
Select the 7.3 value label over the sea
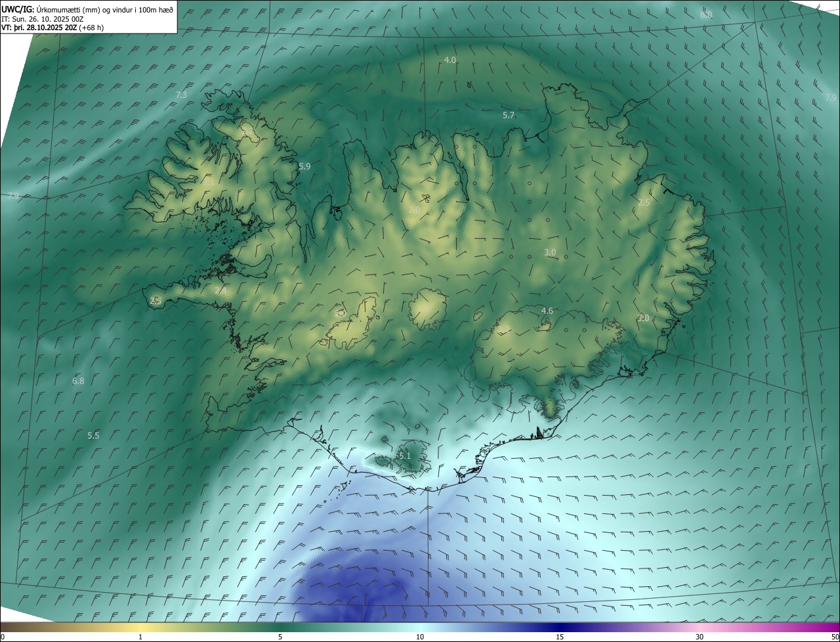pos(182,95)
